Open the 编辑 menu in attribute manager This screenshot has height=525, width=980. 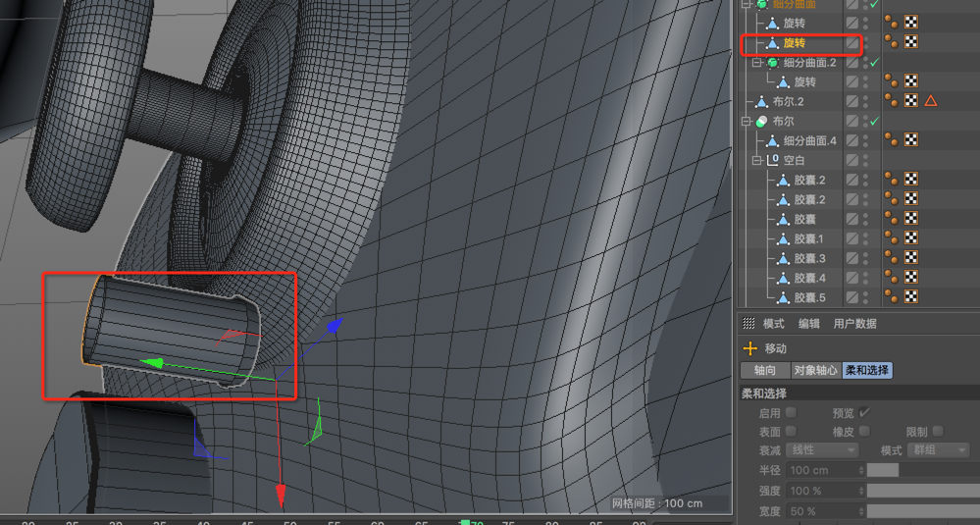click(x=808, y=324)
